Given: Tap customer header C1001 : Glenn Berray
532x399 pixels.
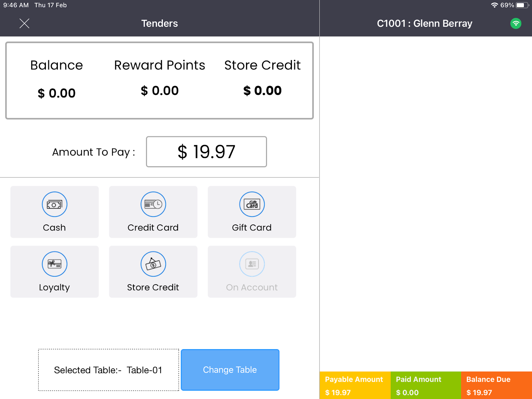Looking at the screenshot, I should [x=424, y=23].
